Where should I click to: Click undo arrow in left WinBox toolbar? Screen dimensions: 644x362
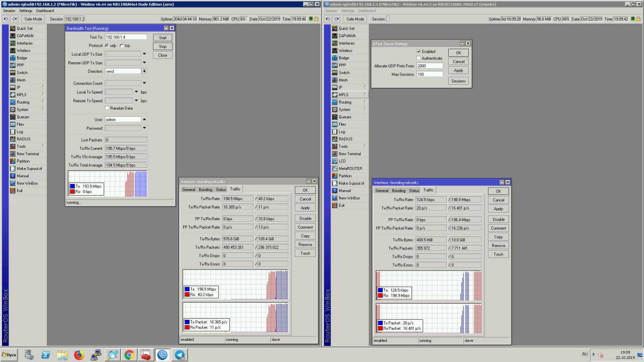coord(6,19)
